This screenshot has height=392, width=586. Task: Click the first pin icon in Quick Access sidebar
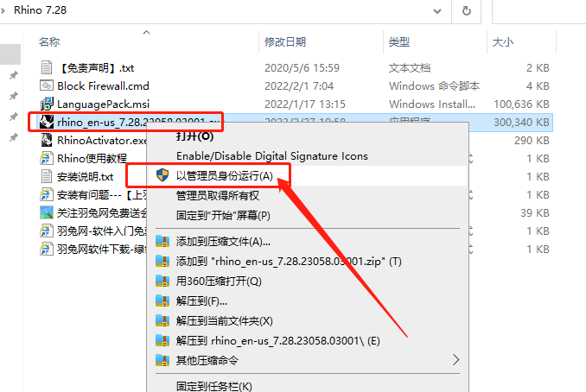coord(14,75)
